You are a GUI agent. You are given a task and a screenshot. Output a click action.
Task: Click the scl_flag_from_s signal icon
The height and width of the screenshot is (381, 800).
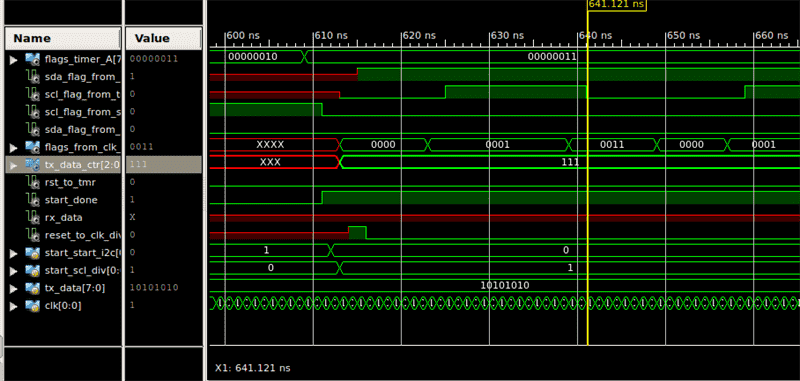click(x=33, y=112)
